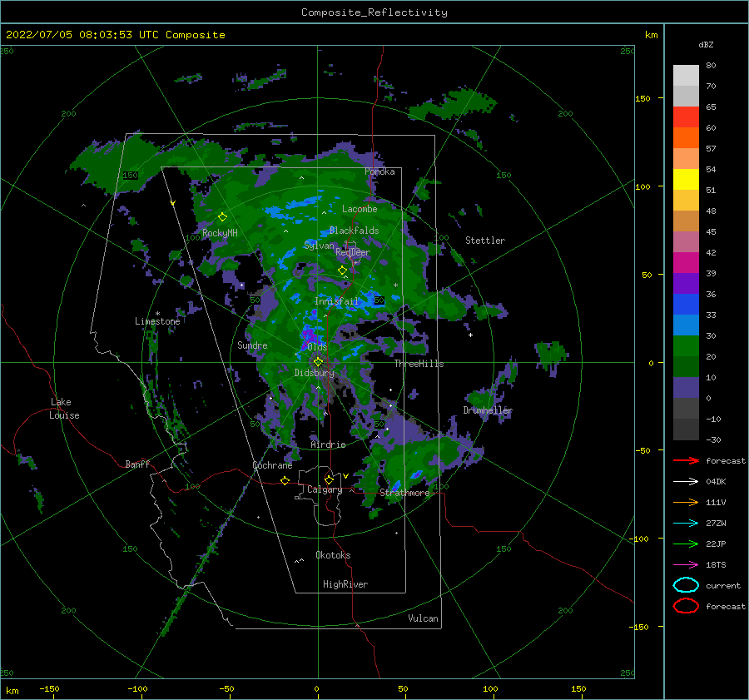Screen dimensions: 749x700
Task: Choose the light blue 30-33 dBZ swatch
Action: (x=686, y=325)
